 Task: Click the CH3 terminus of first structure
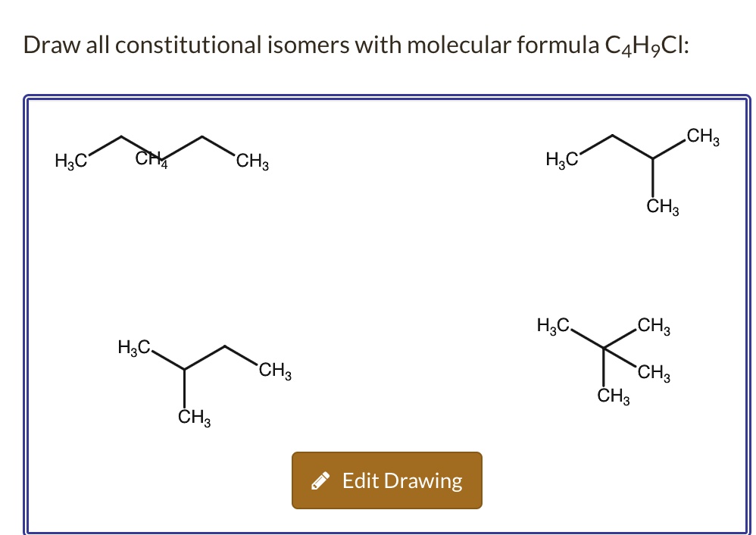pos(252,160)
